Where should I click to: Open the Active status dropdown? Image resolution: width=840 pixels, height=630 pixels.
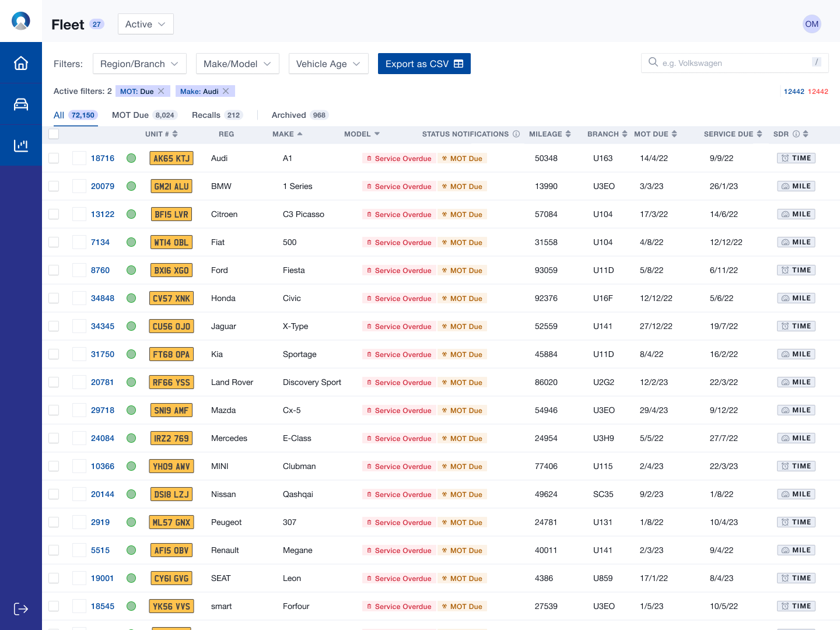click(145, 24)
